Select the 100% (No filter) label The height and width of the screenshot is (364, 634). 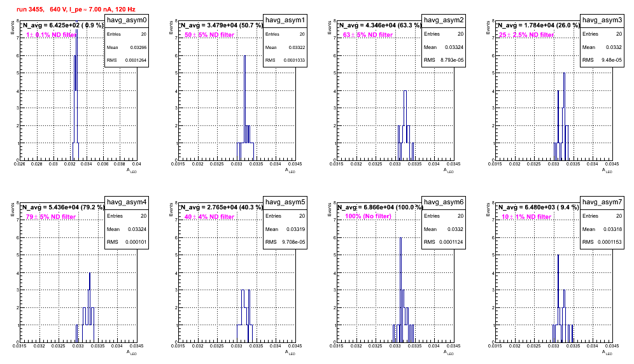(368, 216)
